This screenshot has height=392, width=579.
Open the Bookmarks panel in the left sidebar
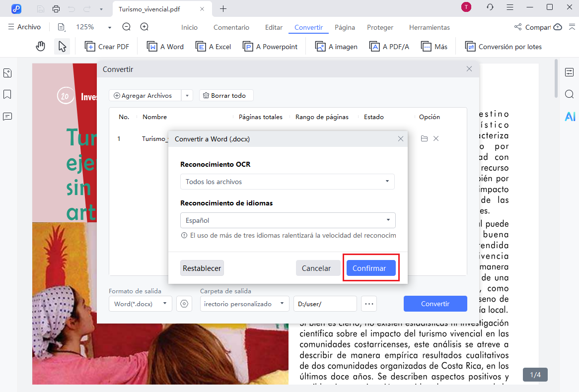[7, 95]
